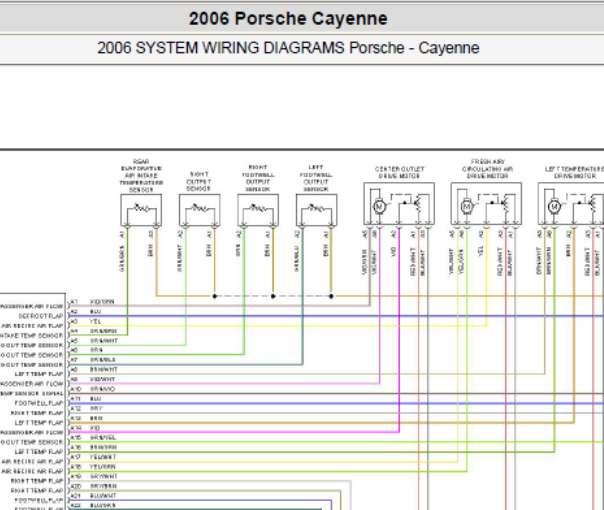Select the Right Footwell Output Sensor label
Screen dimensions: 604x510
258,178
